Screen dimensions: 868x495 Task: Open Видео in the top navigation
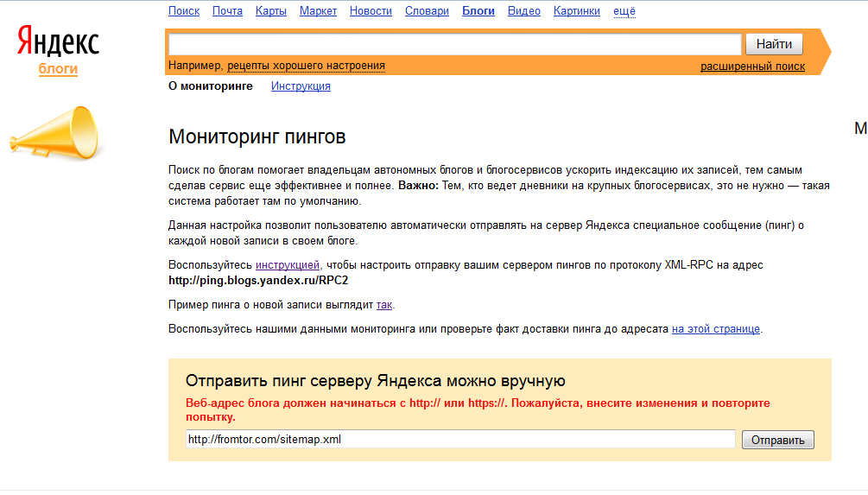[x=523, y=11]
